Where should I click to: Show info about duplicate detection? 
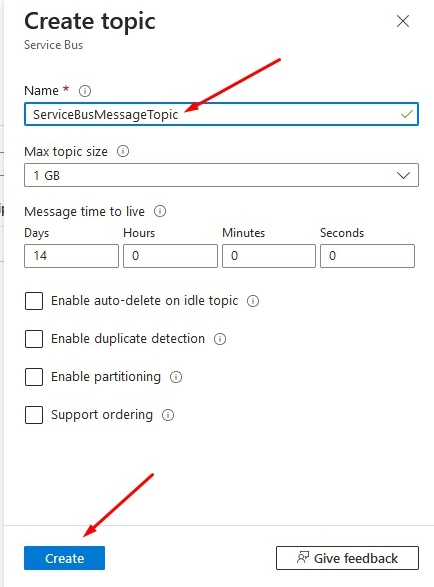(220, 339)
